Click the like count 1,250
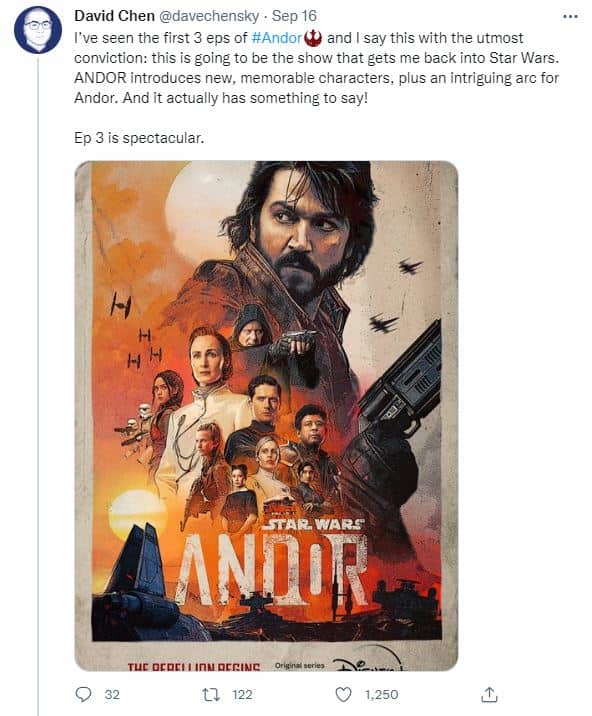This screenshot has width=592, height=716. [381, 695]
